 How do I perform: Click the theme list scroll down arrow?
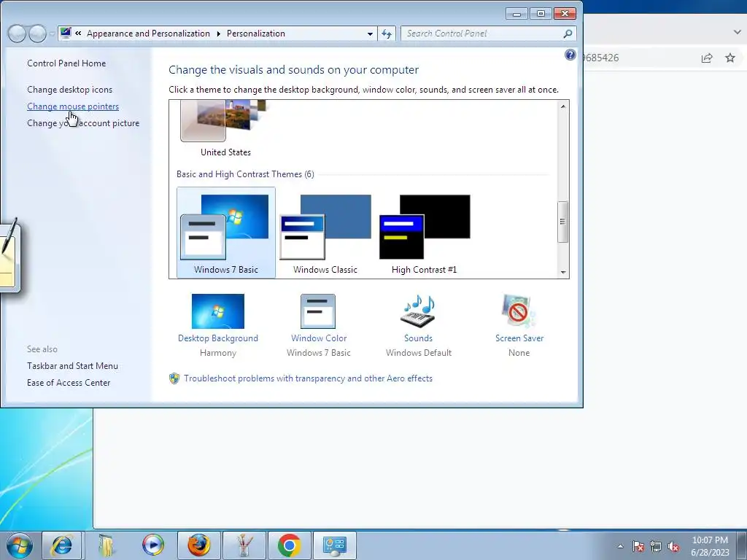[563, 273]
